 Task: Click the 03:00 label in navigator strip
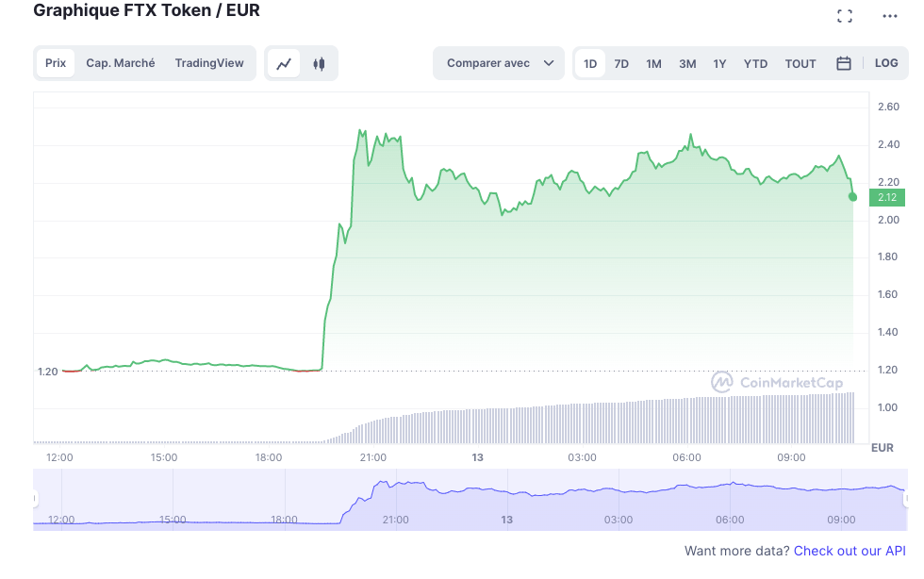click(x=619, y=520)
